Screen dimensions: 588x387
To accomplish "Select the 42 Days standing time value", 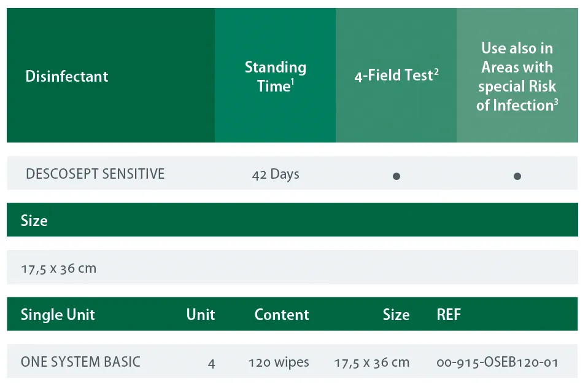I will tap(276, 174).
